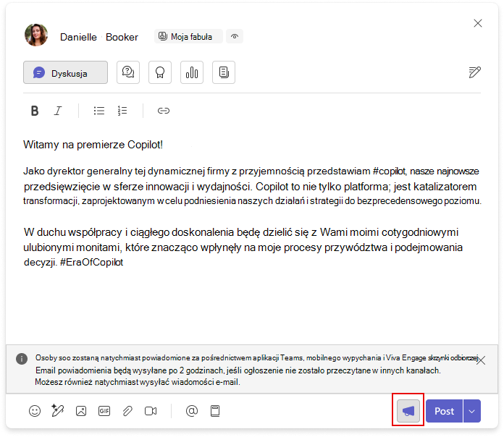Click the topics book icon
Viewport: 504px width, 437px height.
coord(215,411)
